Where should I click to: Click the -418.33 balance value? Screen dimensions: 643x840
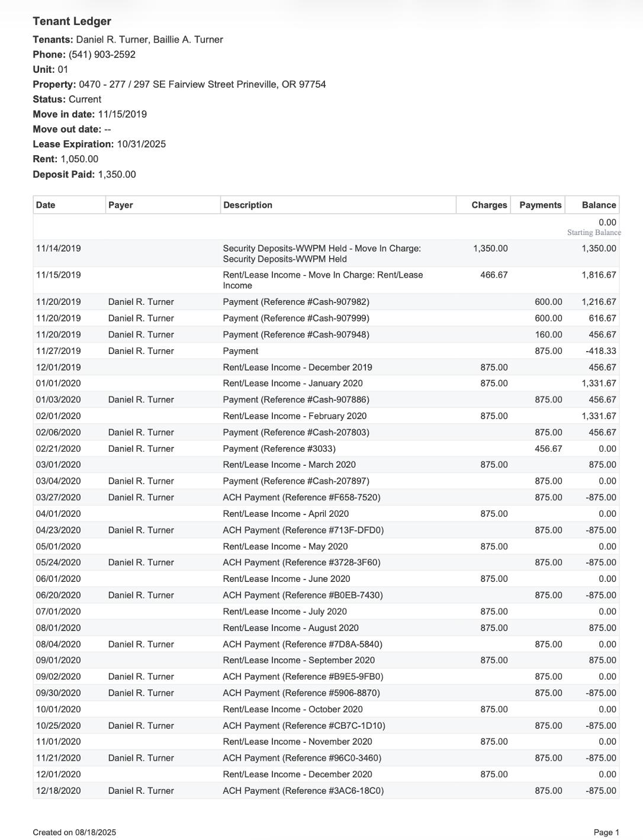600,351
